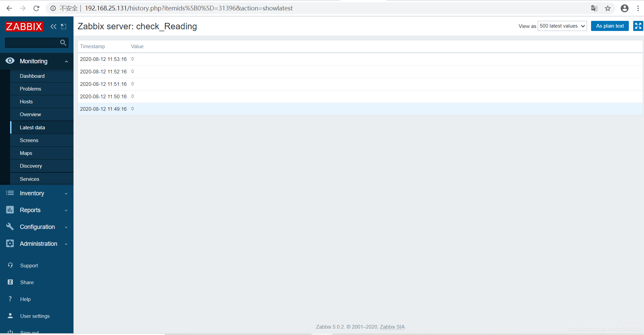644x335 pixels.
Task: Open the Help link
Action: [x=25, y=299]
